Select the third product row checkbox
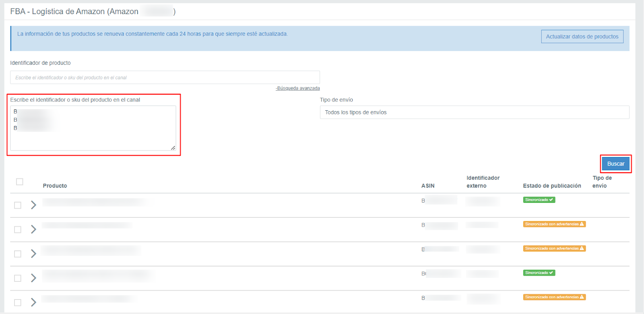Screen dimensions: 644x314 (x=18, y=254)
